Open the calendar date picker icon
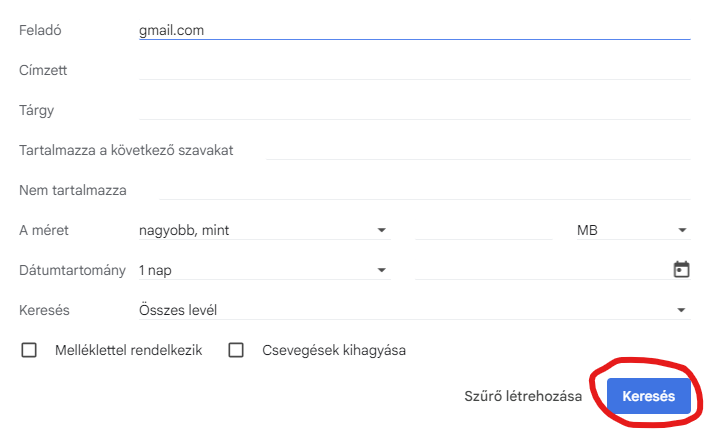The height and width of the screenshot is (429, 709). coord(682,269)
